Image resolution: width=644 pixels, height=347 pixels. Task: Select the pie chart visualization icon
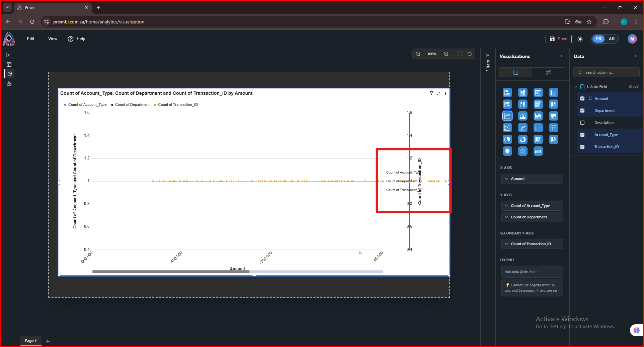click(507, 140)
